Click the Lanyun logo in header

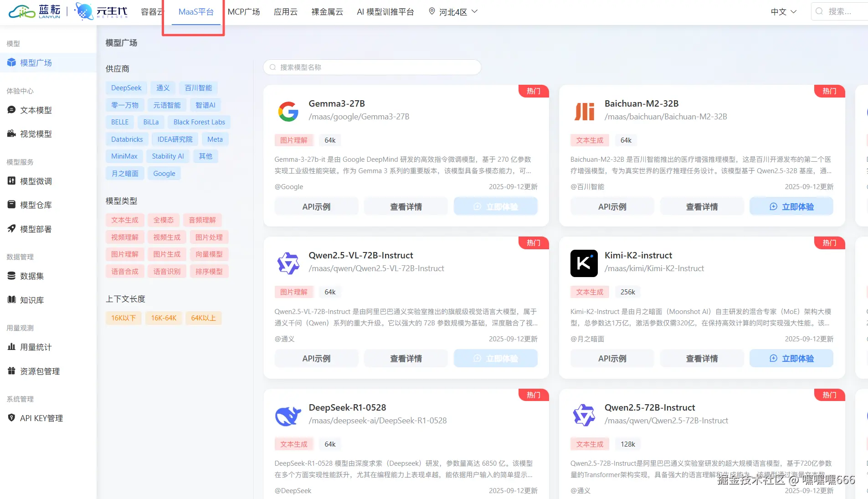[x=34, y=11]
